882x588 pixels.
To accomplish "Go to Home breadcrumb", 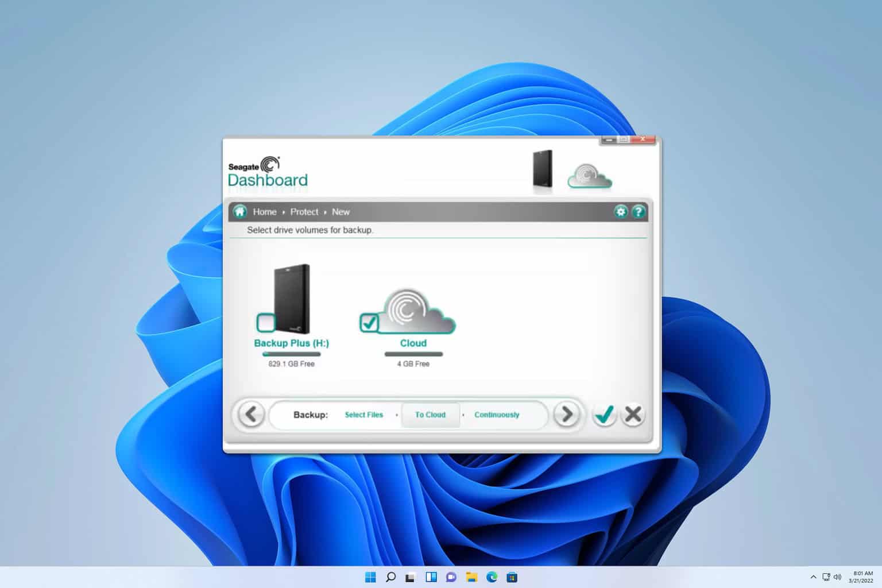I will pyautogui.click(x=265, y=212).
